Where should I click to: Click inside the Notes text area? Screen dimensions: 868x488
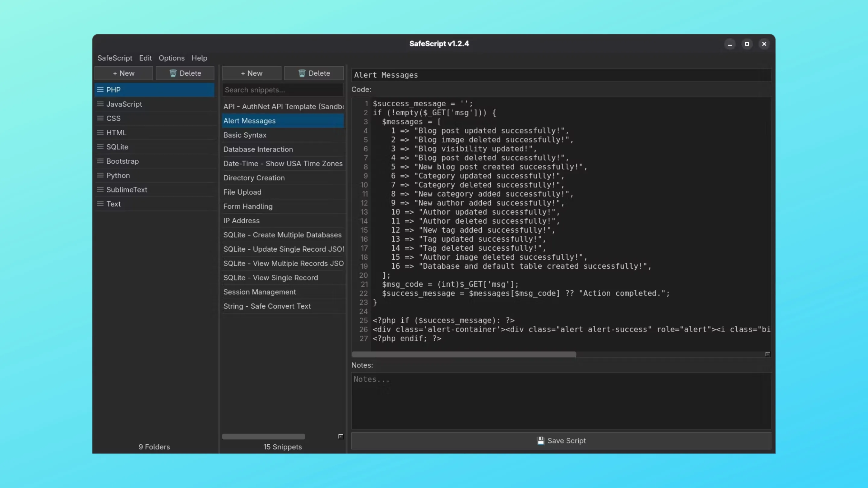[561, 401]
